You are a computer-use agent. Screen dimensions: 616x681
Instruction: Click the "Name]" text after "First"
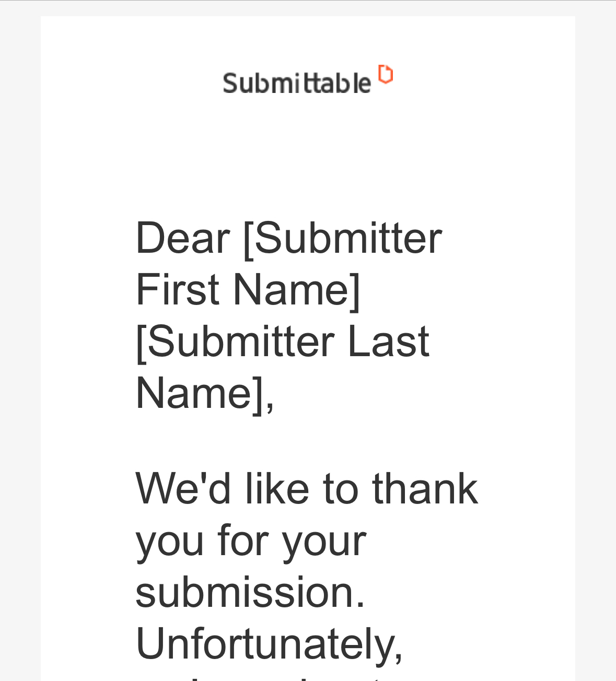pos(297,289)
